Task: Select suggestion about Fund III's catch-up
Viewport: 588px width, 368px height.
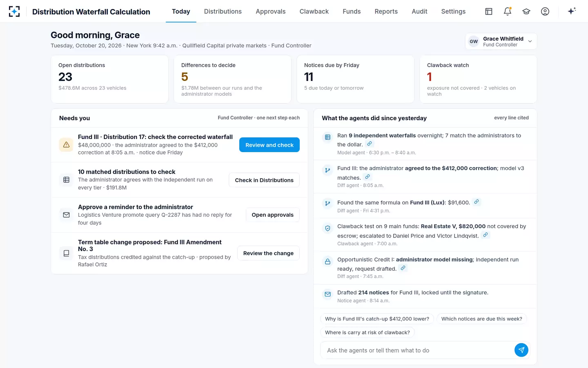Action: click(x=377, y=319)
